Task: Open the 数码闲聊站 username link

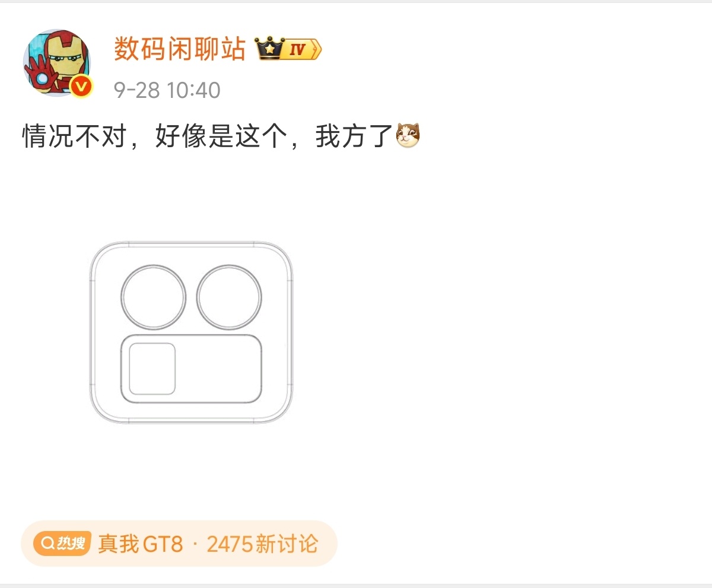Action: pos(180,49)
